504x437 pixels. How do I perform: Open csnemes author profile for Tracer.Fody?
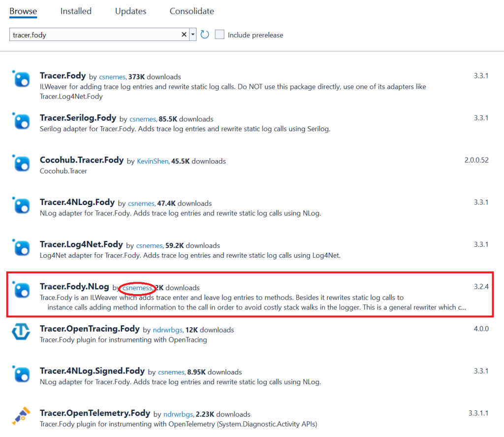tap(112, 77)
